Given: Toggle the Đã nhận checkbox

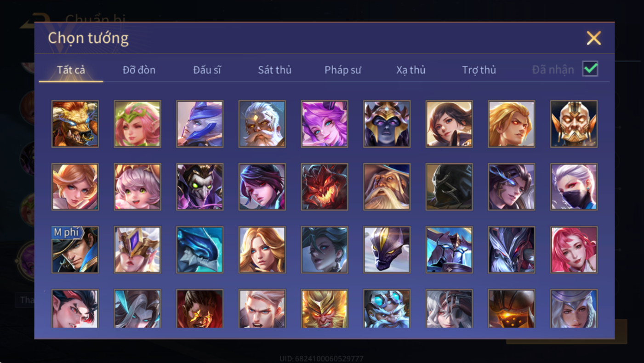Looking at the screenshot, I should pos(590,69).
